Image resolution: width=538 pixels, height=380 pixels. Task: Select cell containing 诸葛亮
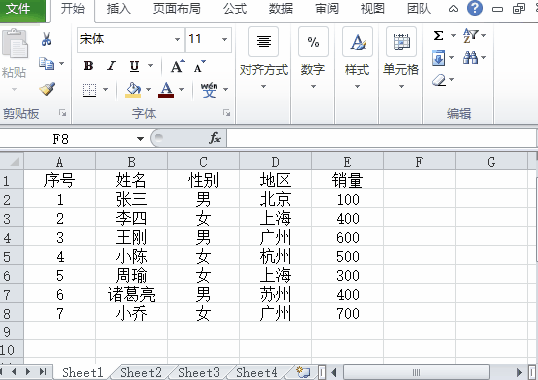(x=131, y=295)
